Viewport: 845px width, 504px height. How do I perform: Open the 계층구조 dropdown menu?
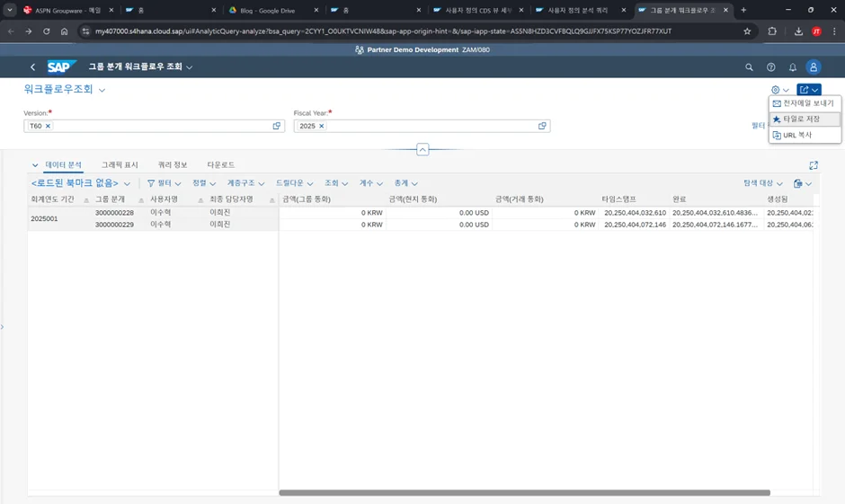coord(245,183)
